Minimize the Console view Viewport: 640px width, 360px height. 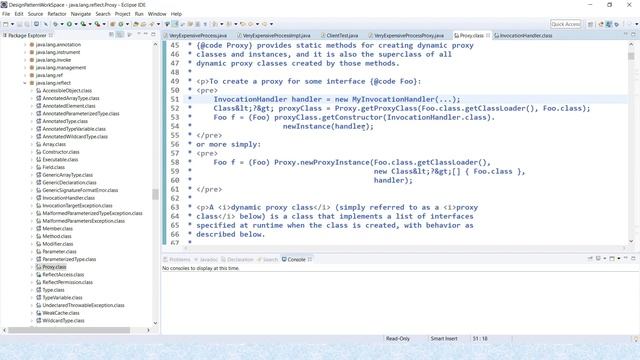point(625,258)
